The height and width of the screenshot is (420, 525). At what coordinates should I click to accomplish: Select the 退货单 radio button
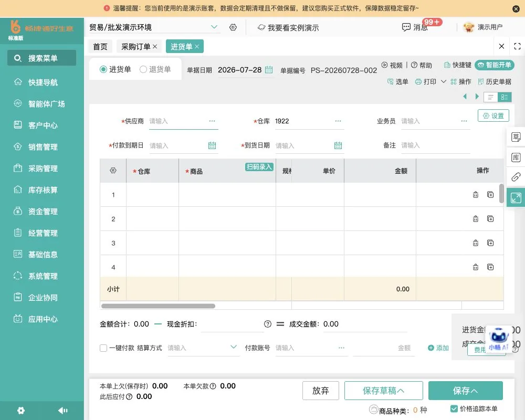(143, 69)
